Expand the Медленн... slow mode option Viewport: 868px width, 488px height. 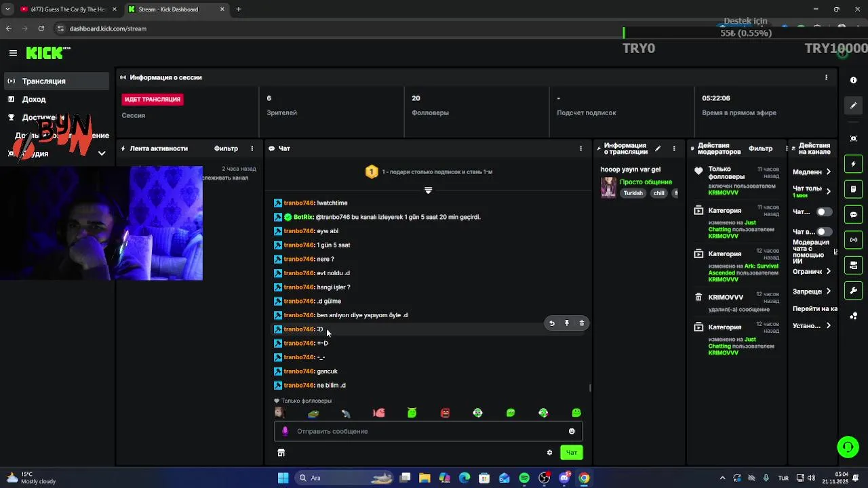pyautogui.click(x=812, y=172)
